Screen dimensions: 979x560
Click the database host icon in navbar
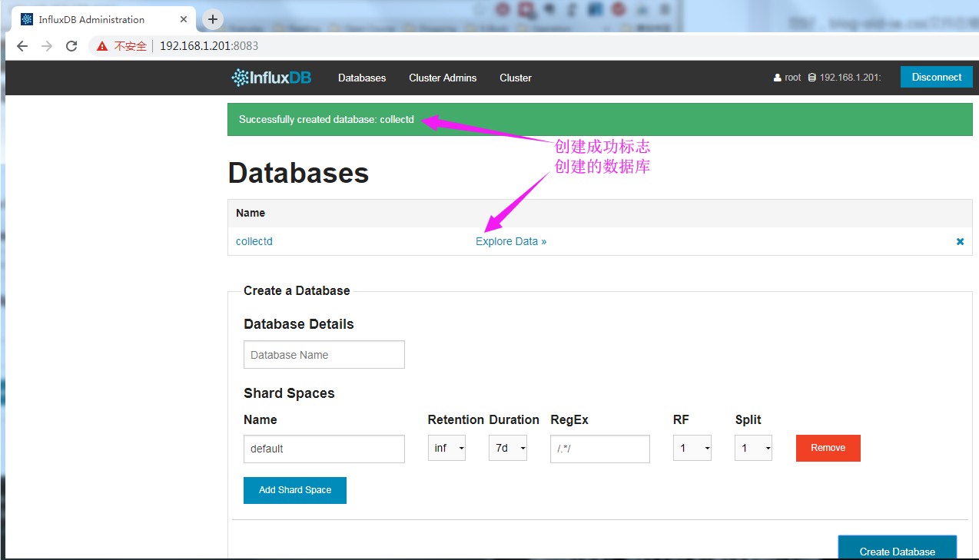[812, 78]
